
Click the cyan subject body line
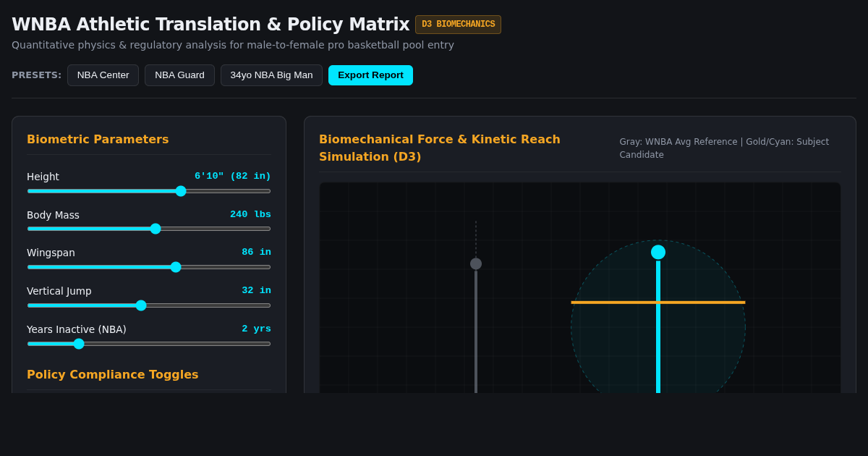point(658,327)
